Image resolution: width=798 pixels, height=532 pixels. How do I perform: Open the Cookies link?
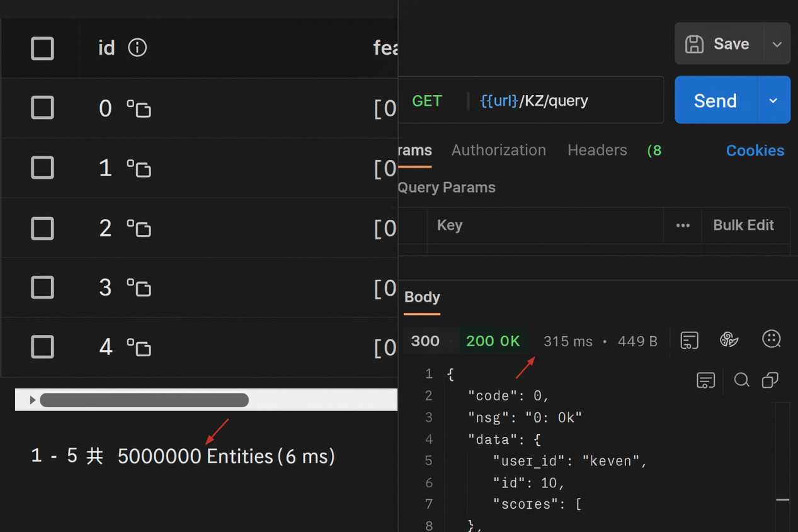click(x=755, y=150)
